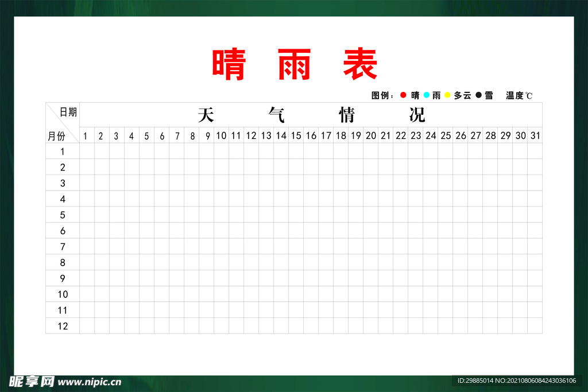Click the red 晴雨表 title
This screenshot has width=588, height=392.
(294, 64)
